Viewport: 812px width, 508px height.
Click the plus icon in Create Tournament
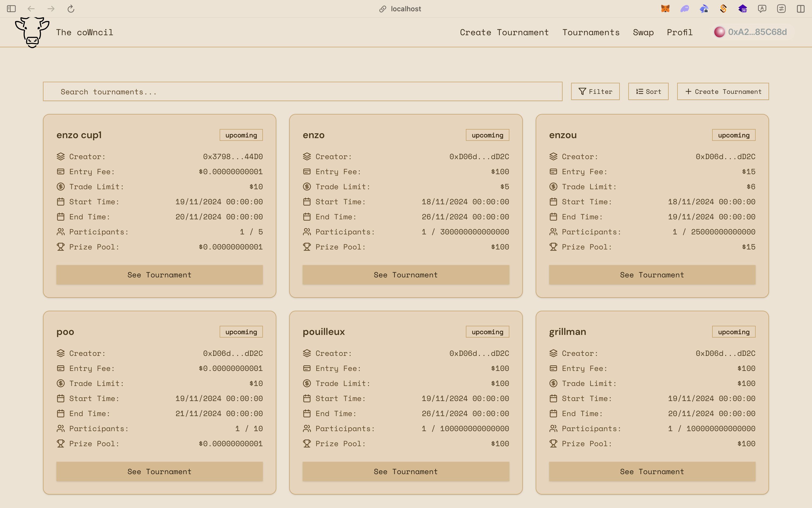688,91
